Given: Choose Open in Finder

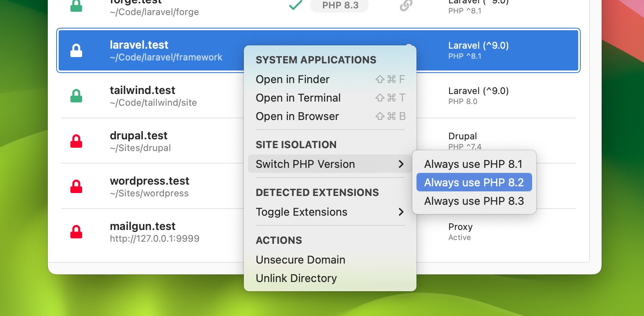Looking at the screenshot, I should [x=330, y=79].
